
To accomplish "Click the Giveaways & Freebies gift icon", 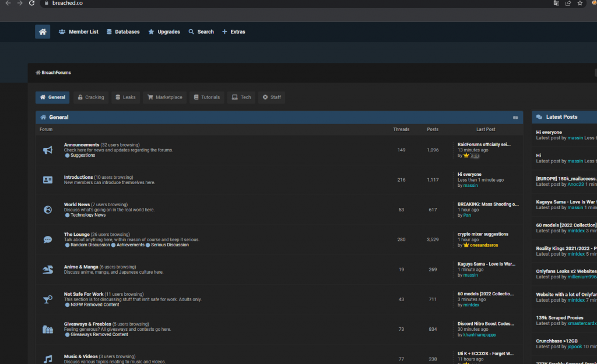I will 48,329.
